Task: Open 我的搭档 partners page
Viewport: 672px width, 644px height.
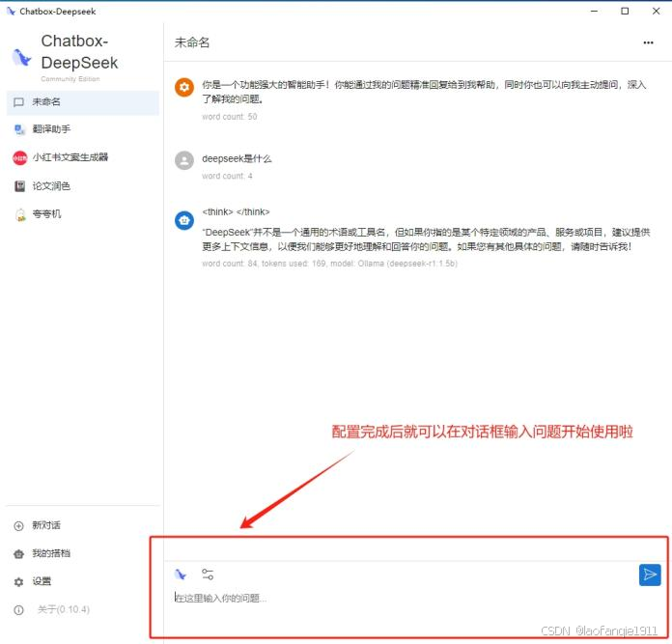Action: pos(83,553)
